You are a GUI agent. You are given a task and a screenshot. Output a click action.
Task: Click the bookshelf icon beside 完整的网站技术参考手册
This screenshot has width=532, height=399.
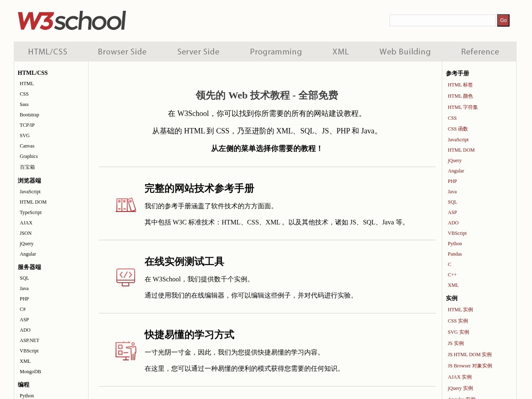(x=126, y=204)
